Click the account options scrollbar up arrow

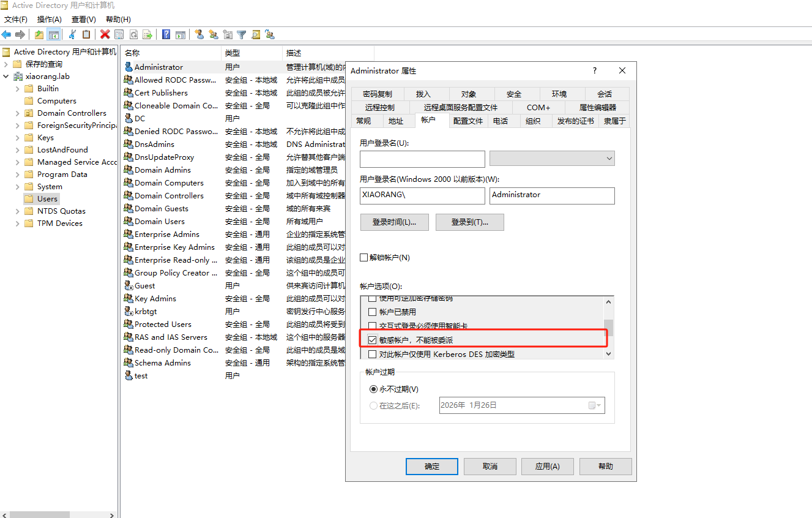coord(608,301)
